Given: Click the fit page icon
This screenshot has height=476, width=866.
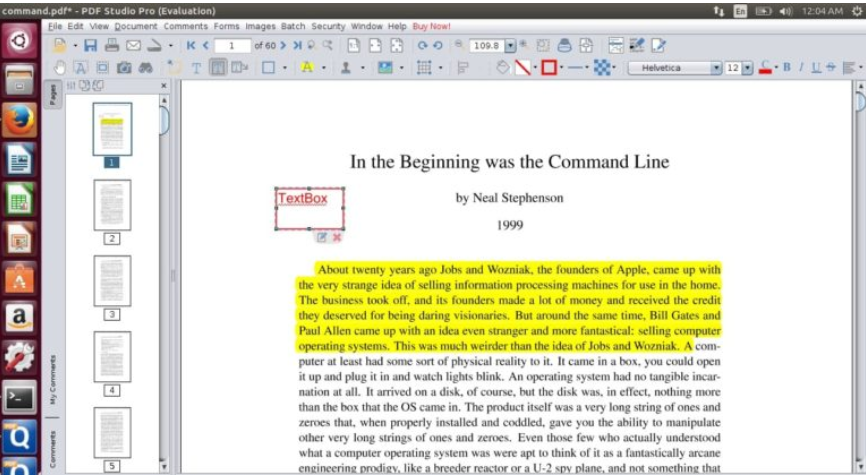Looking at the screenshot, I should [x=397, y=45].
